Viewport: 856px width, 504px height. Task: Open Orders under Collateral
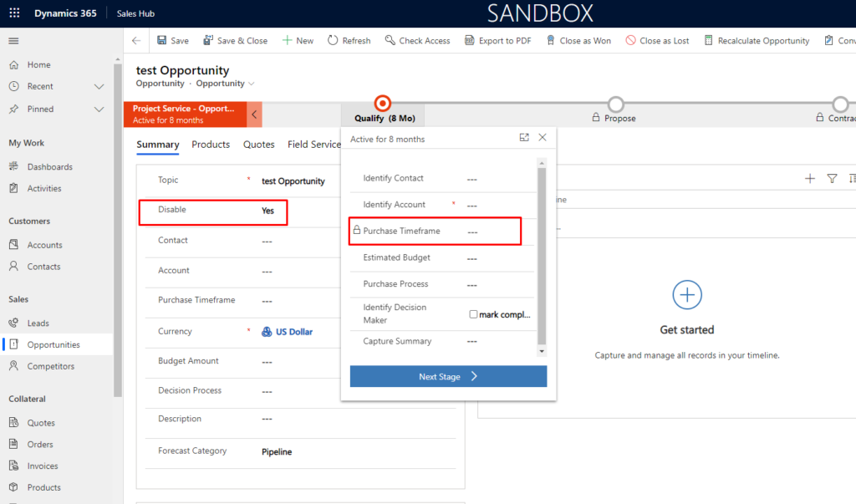[x=40, y=445]
